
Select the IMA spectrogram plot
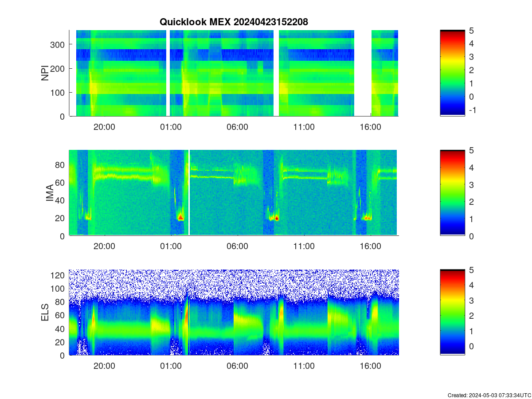click(x=234, y=193)
